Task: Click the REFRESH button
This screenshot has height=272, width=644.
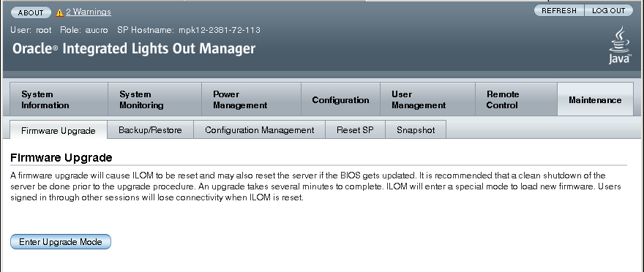Action: (x=559, y=11)
